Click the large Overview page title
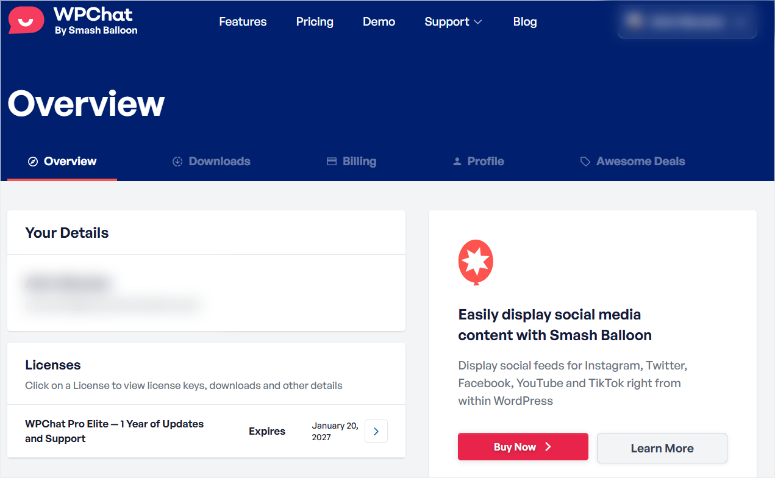 [86, 104]
